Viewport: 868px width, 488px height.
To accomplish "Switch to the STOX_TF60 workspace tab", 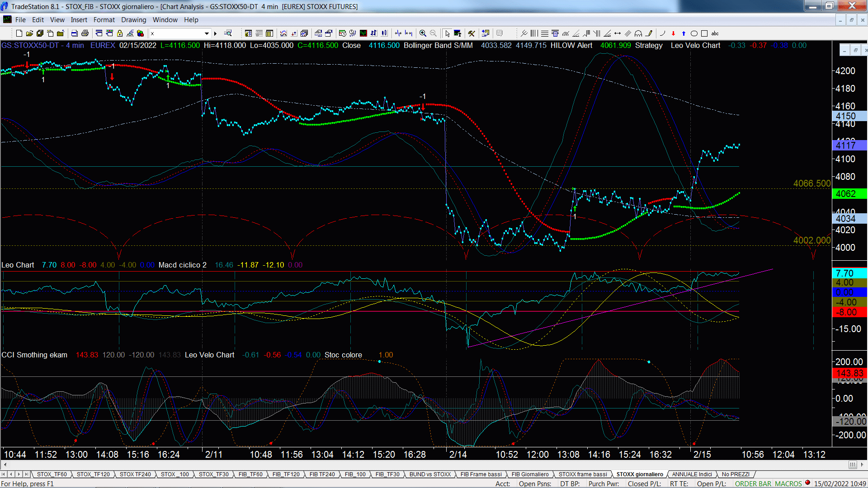I will click(x=52, y=474).
